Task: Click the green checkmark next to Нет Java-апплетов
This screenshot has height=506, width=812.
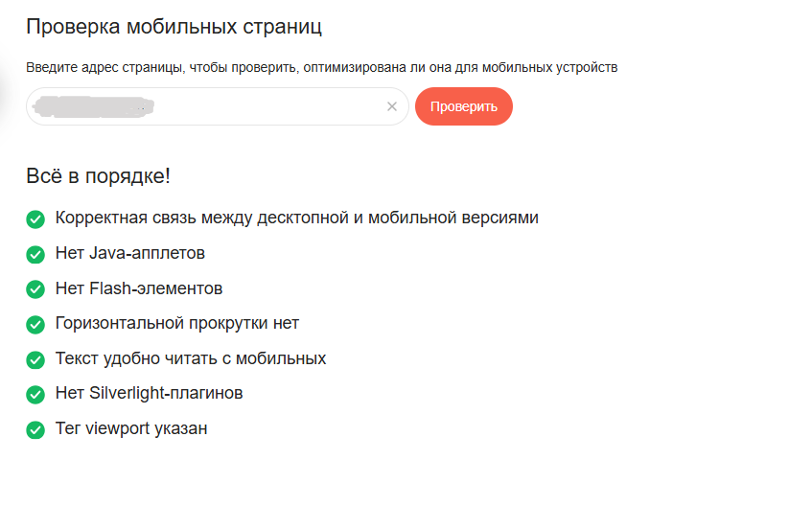Action: coord(35,254)
